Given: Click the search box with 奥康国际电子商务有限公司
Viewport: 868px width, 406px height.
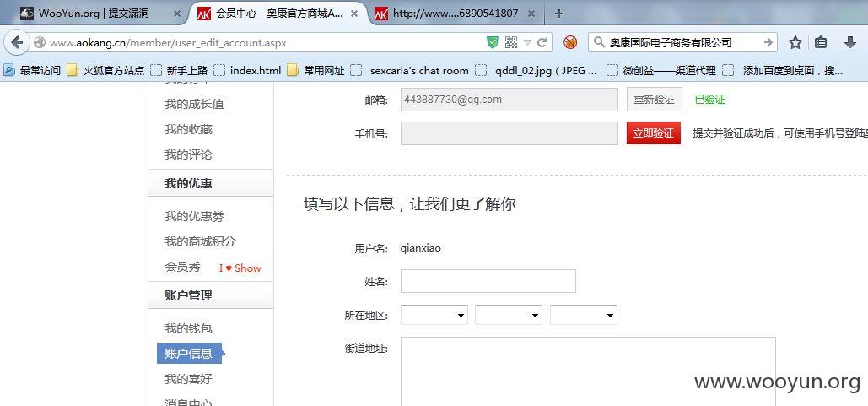Looking at the screenshot, I should click(682, 42).
